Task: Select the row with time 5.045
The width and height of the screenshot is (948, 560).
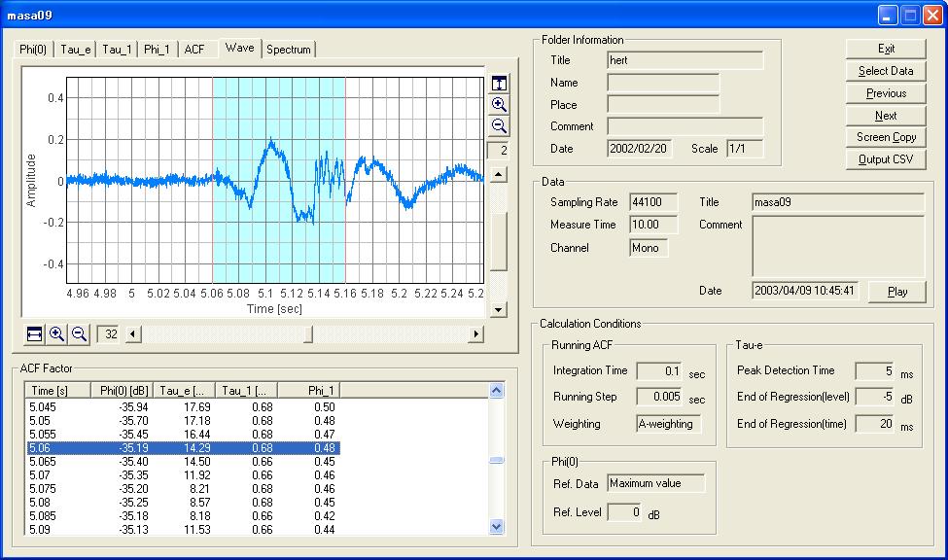Action: tap(183, 407)
